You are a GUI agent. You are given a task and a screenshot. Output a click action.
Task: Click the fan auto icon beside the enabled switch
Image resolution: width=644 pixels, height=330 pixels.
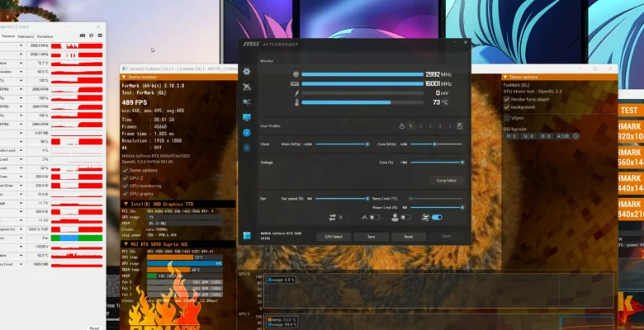[426, 218]
